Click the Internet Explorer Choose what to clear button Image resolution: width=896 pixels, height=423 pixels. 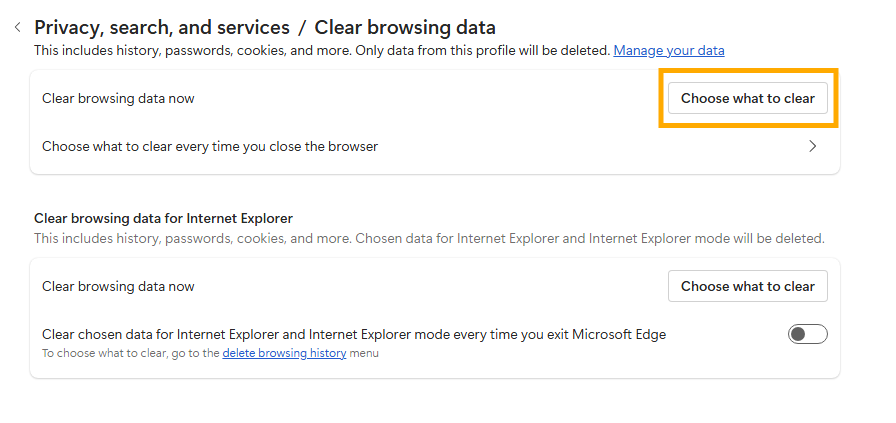[747, 286]
